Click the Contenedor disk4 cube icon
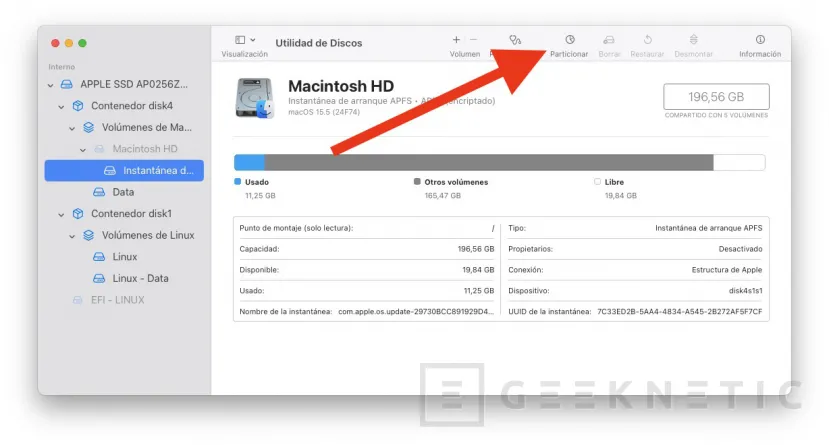The image size is (829, 445). pos(78,106)
